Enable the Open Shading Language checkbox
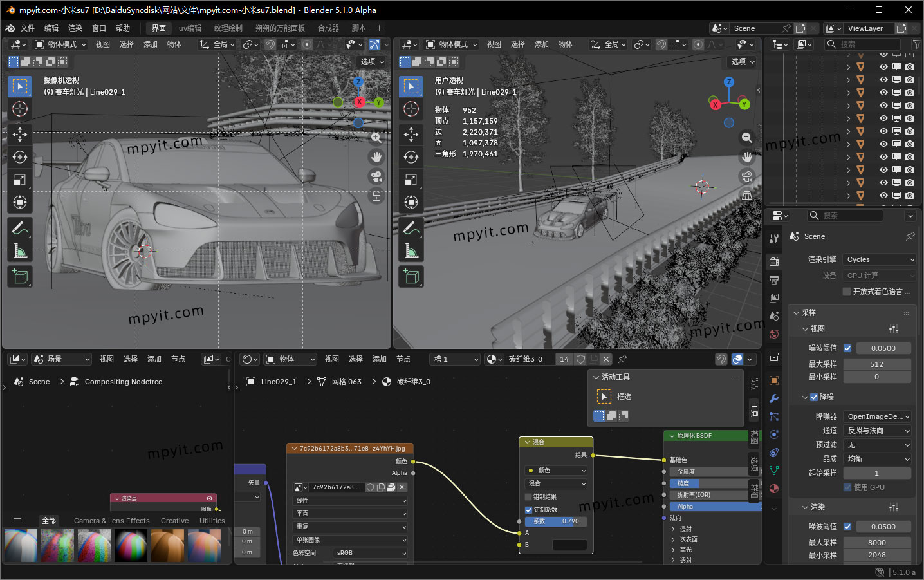Viewport: 924px width, 580px height. pos(847,292)
